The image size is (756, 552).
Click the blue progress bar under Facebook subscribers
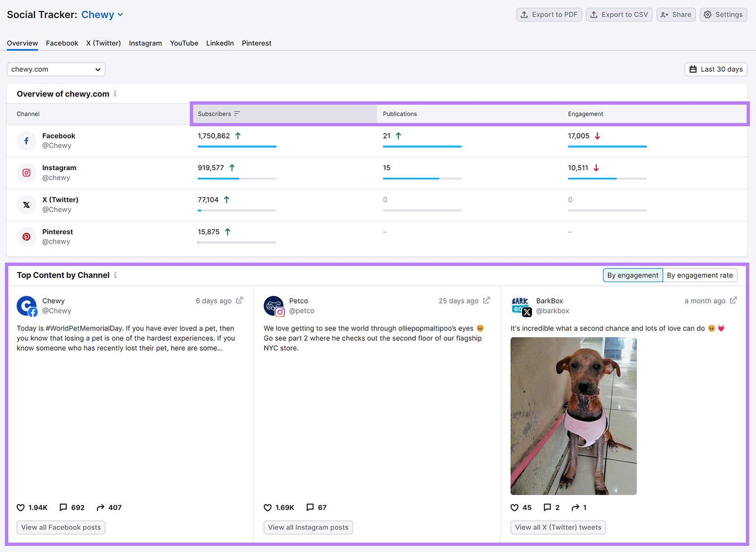coord(237,147)
